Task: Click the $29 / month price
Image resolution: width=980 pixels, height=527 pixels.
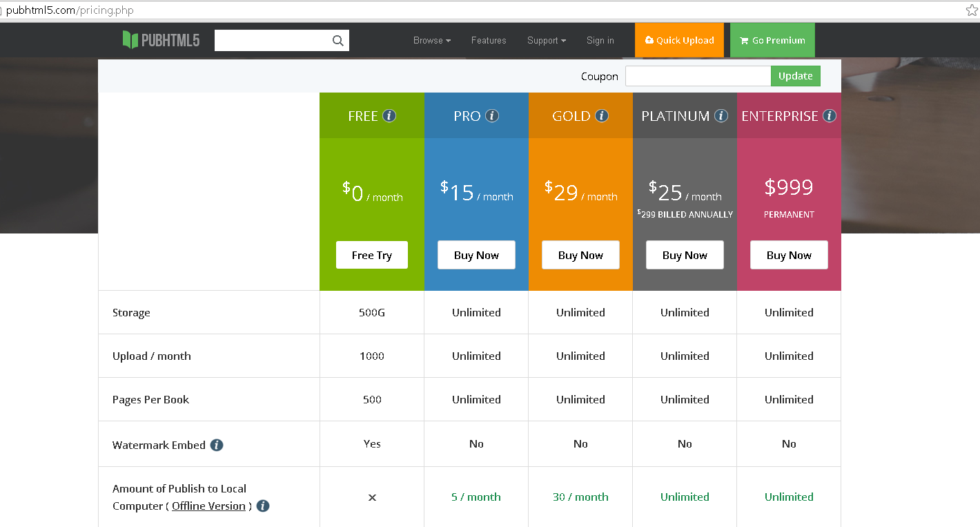Action: [580, 191]
